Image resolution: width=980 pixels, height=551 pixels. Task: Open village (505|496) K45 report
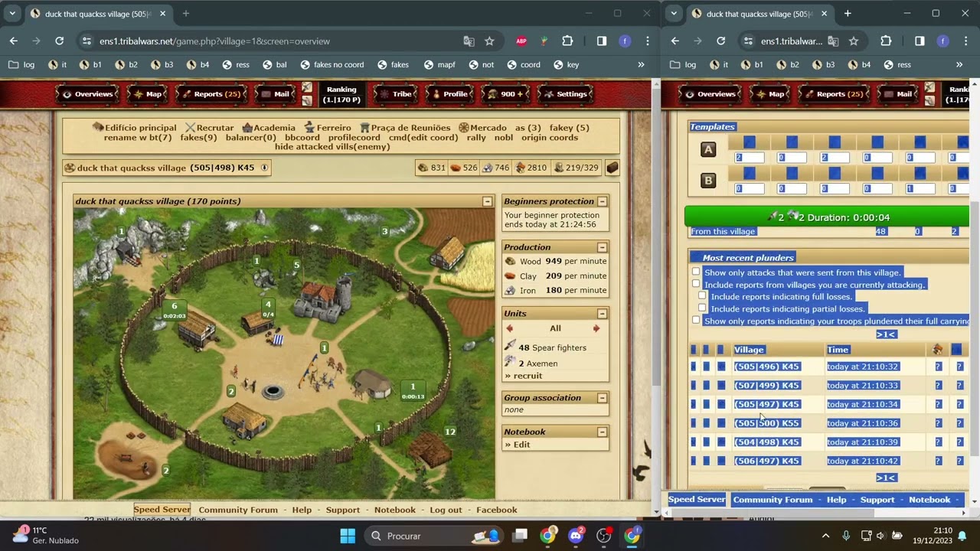766,367
